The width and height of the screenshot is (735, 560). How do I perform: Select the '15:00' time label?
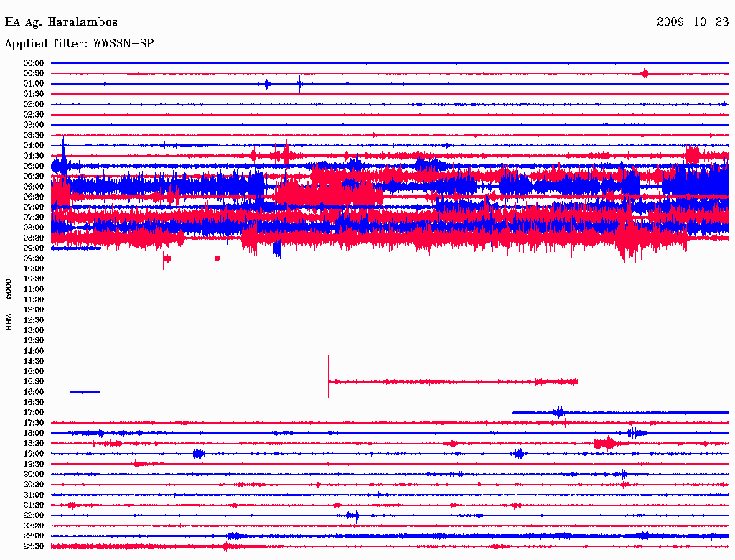coord(34,371)
